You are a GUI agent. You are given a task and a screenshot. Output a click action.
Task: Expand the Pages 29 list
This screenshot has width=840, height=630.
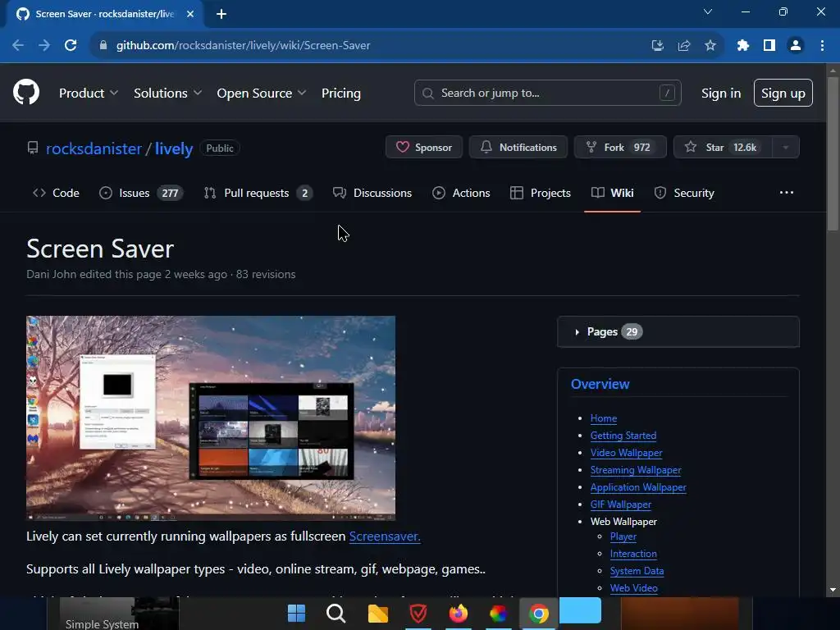[678, 331]
